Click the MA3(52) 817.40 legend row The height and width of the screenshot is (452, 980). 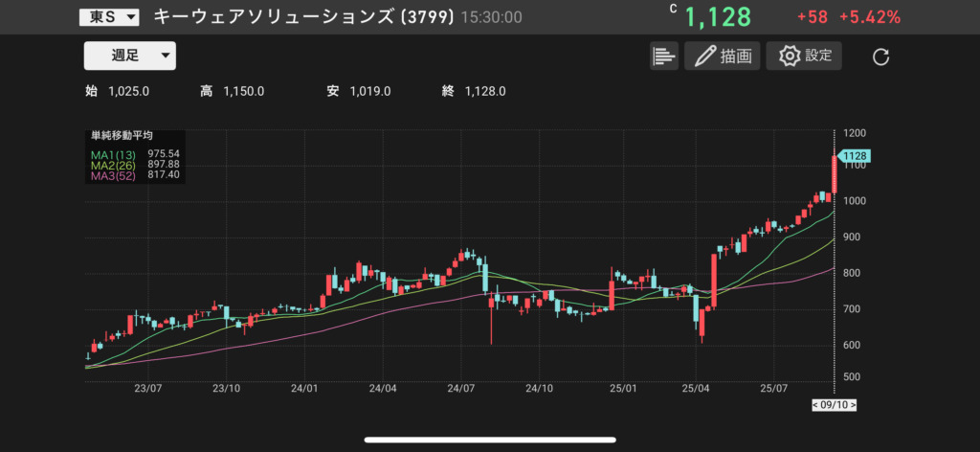(x=135, y=175)
